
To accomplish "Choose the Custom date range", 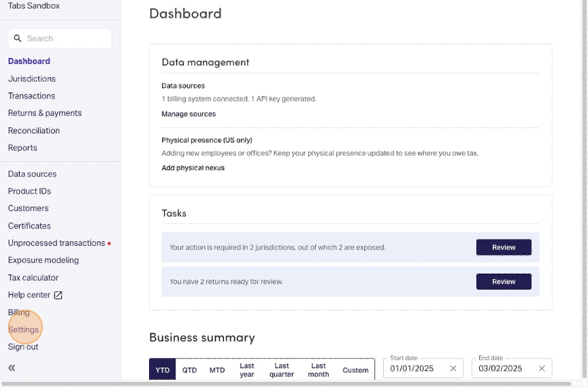I will coord(355,370).
